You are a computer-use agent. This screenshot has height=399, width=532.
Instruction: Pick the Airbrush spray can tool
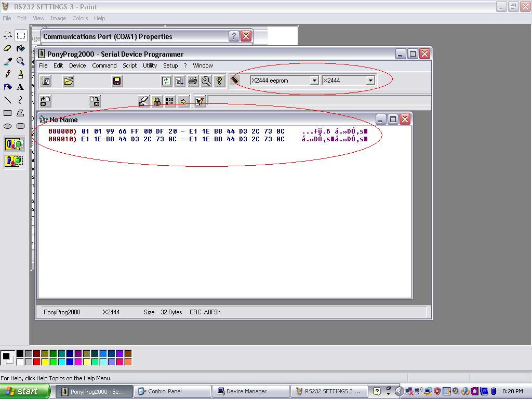pos(8,87)
